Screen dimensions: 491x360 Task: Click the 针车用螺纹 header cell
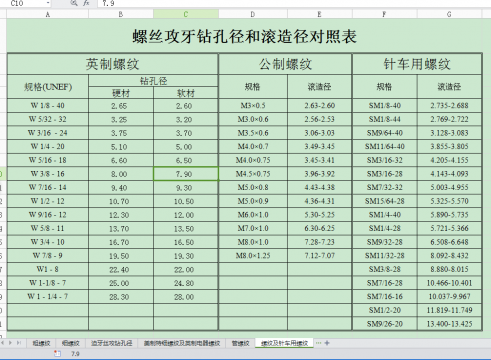coord(417,64)
